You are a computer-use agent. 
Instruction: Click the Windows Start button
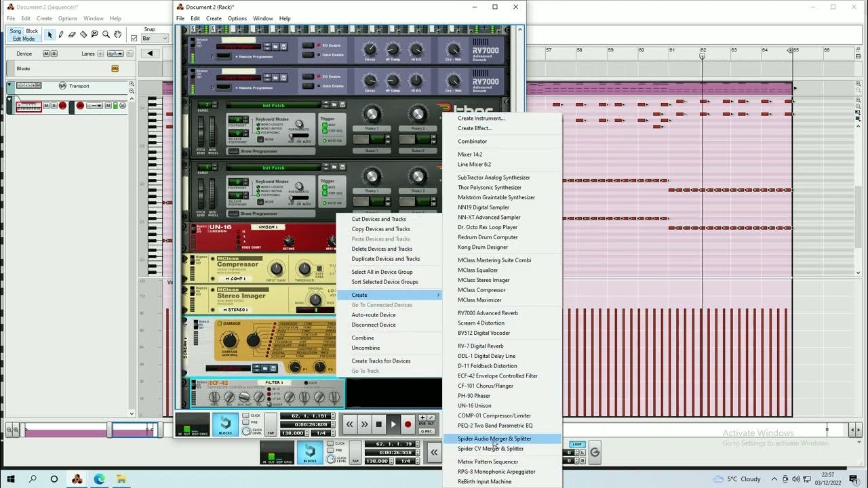coord(12,479)
